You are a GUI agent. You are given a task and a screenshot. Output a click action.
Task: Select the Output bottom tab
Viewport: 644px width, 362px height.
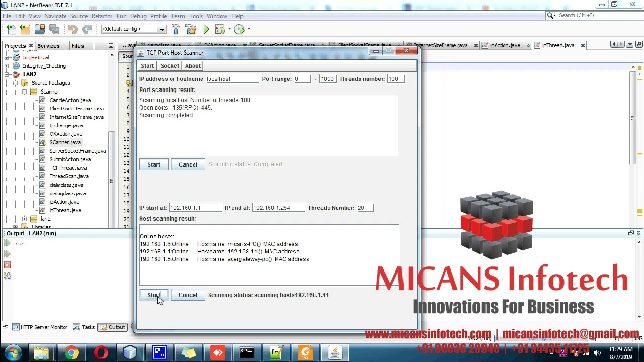tap(113, 327)
